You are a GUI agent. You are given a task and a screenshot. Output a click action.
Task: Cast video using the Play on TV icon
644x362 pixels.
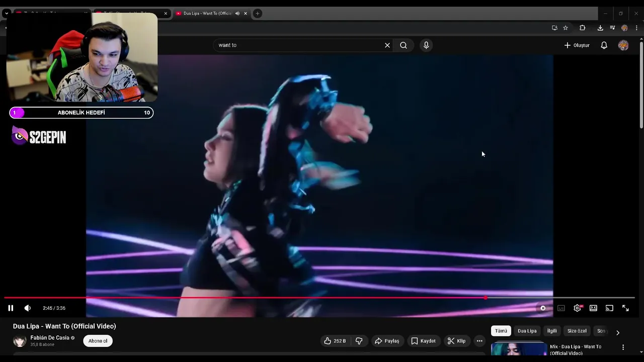coord(609,308)
